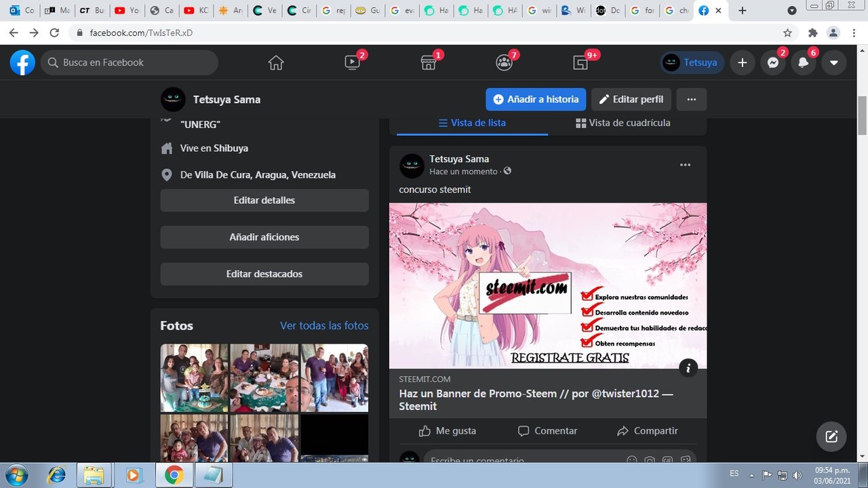The width and height of the screenshot is (868, 488).
Task: Open the Watch video icon
Action: coord(352,62)
